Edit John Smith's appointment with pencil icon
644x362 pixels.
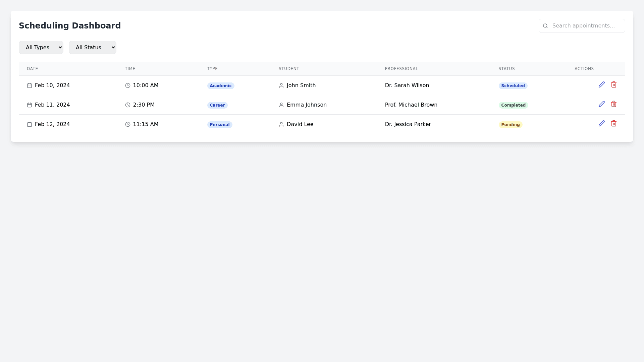pyautogui.click(x=601, y=85)
